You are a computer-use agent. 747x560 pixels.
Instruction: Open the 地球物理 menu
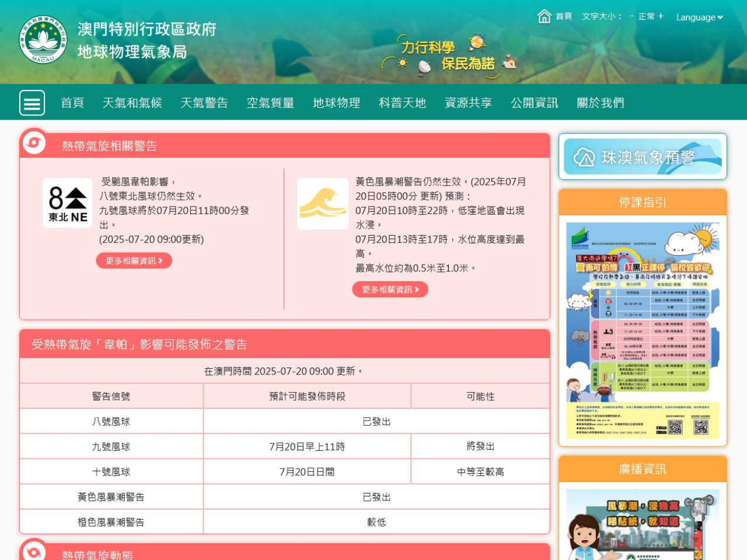[x=336, y=103]
